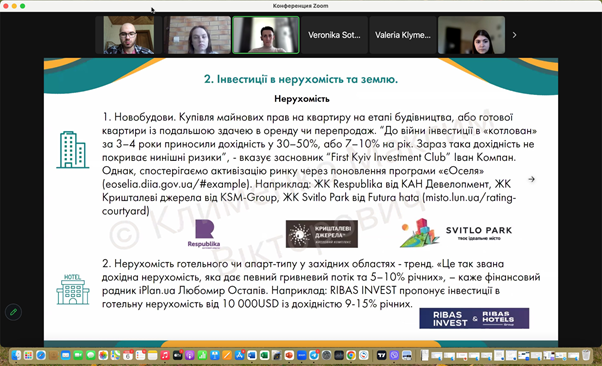Click the SVITLO PARK logo

456,233
